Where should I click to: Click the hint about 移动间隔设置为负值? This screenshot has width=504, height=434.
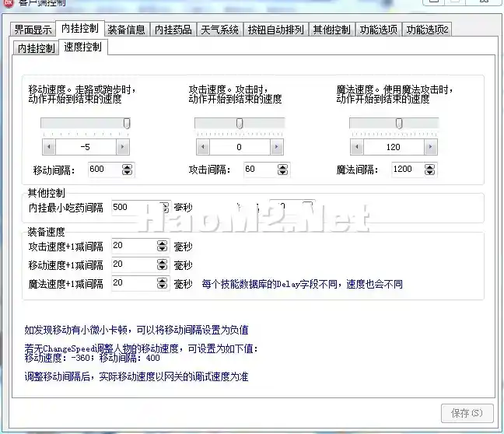(x=136, y=330)
